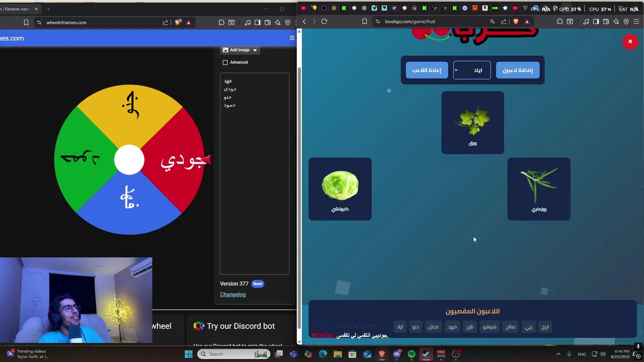Click eliminated player chip فهد
The height and width of the screenshot is (362, 644).
452,327
